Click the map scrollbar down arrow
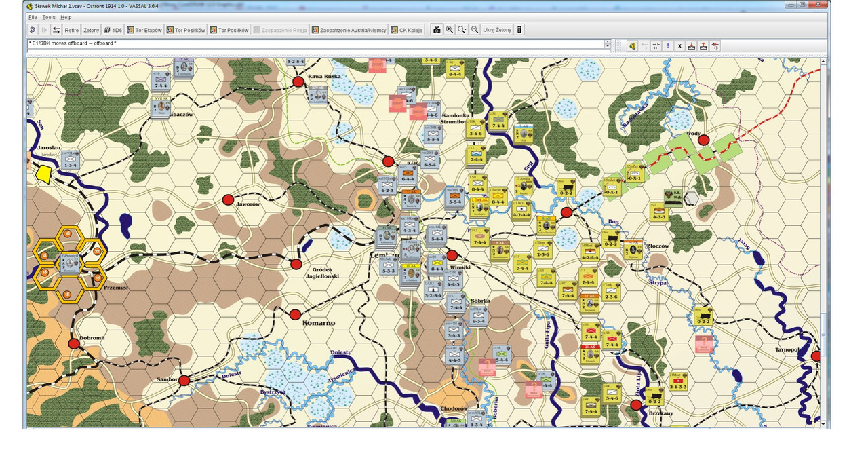868x475 pixels. [x=824, y=423]
